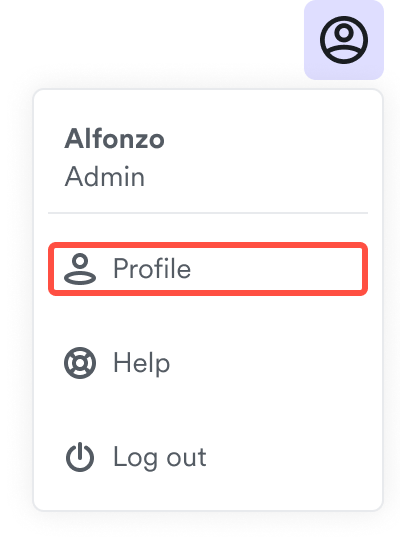Open the Profile menu entry
This screenshot has height=544, width=400.
tap(208, 269)
